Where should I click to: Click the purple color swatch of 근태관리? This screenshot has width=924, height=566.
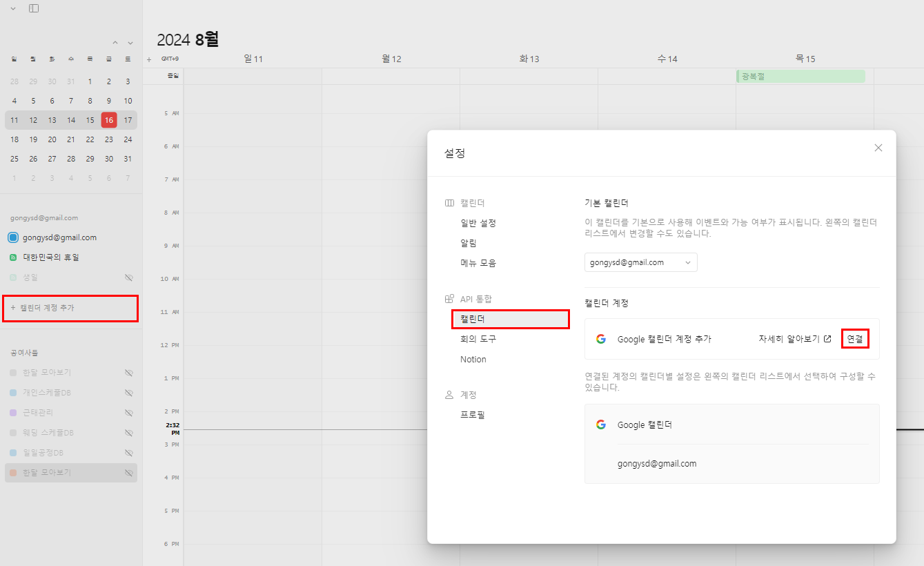click(13, 413)
